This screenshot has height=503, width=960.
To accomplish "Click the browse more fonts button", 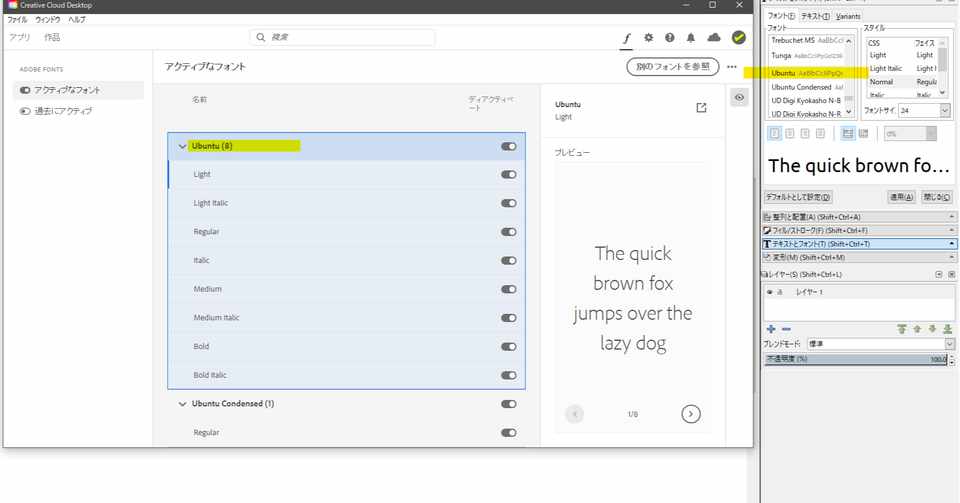I will [x=673, y=66].
